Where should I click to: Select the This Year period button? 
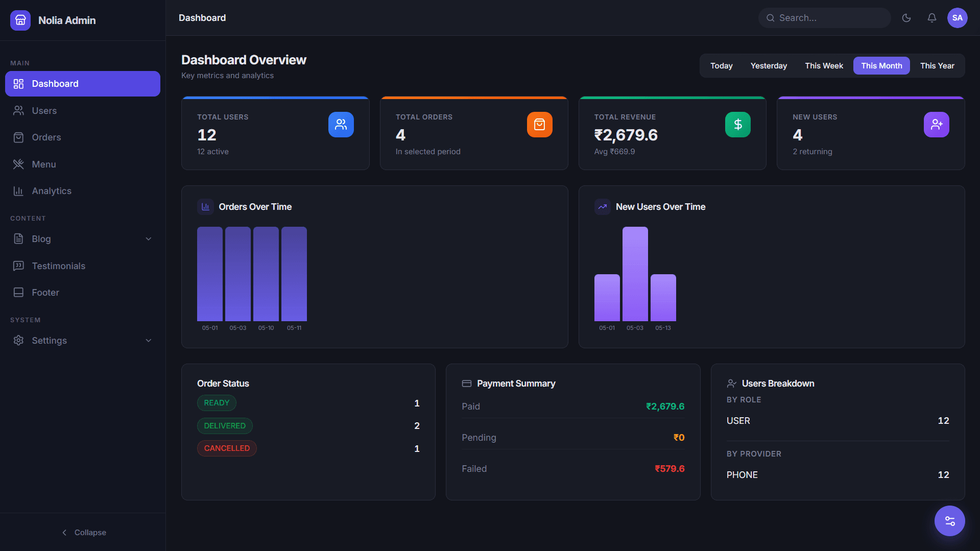point(937,66)
